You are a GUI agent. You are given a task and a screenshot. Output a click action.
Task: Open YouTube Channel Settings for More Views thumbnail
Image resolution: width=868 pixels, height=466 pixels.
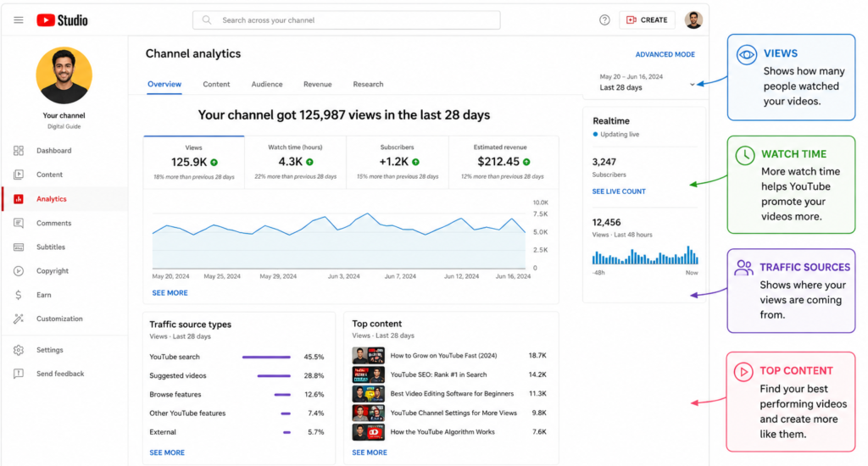click(x=368, y=413)
